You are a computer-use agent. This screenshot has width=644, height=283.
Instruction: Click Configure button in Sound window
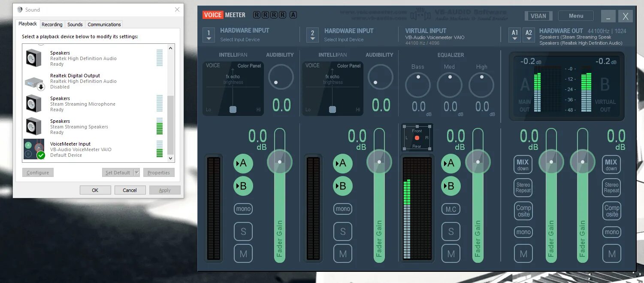point(38,173)
